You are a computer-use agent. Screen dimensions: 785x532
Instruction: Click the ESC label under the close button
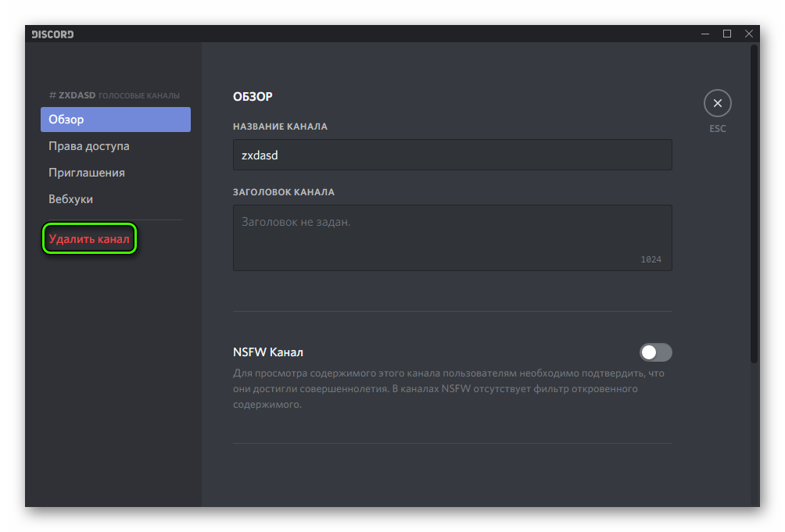718,128
